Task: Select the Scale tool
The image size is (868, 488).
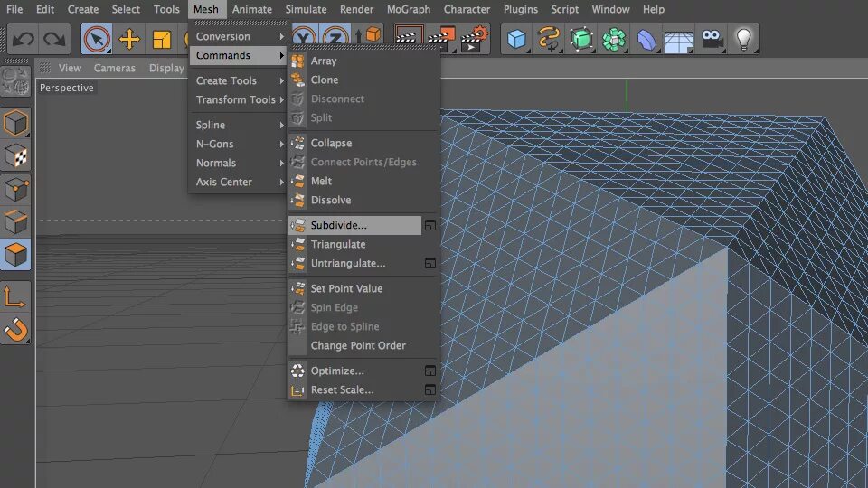Action: pyautogui.click(x=161, y=39)
